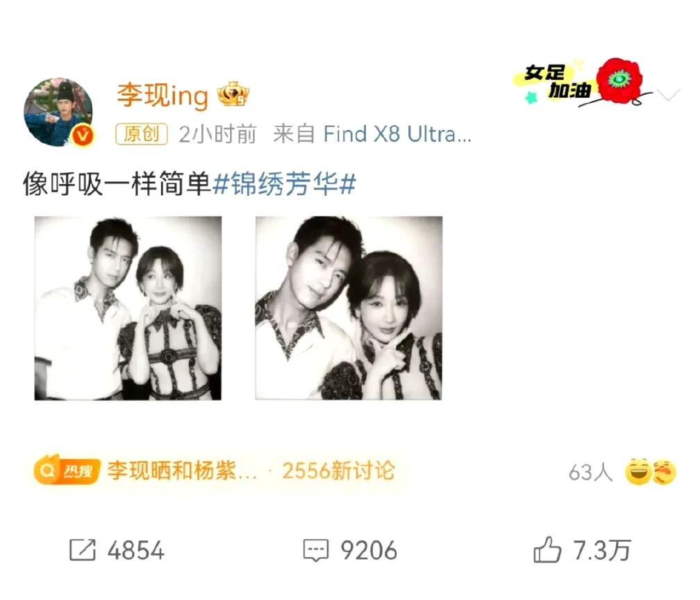This screenshot has height=600, width=700.
Task: Open the #锦绣芳华# hashtag
Action: click(x=285, y=184)
